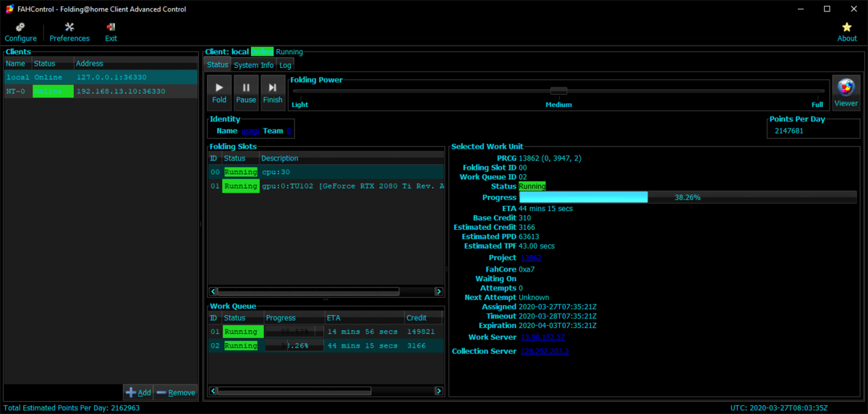This screenshot has width=868, height=414.
Task: Select work queue row 02
Action: point(326,345)
